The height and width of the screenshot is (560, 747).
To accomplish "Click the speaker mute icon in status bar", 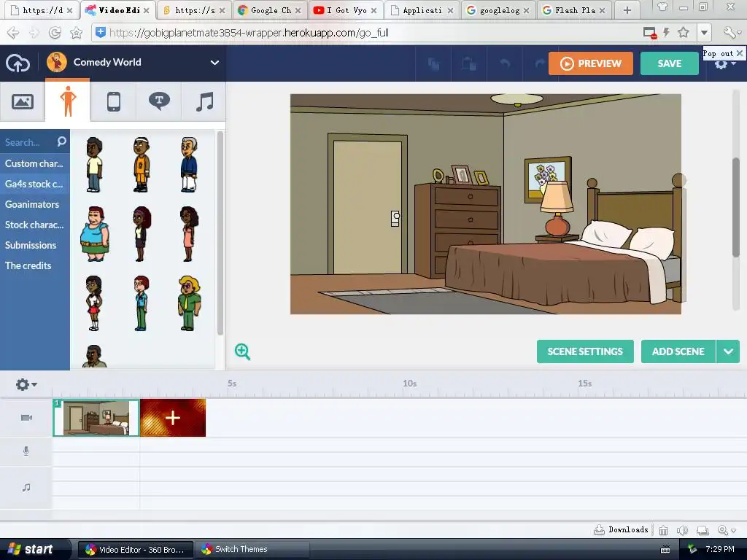I will [683, 530].
